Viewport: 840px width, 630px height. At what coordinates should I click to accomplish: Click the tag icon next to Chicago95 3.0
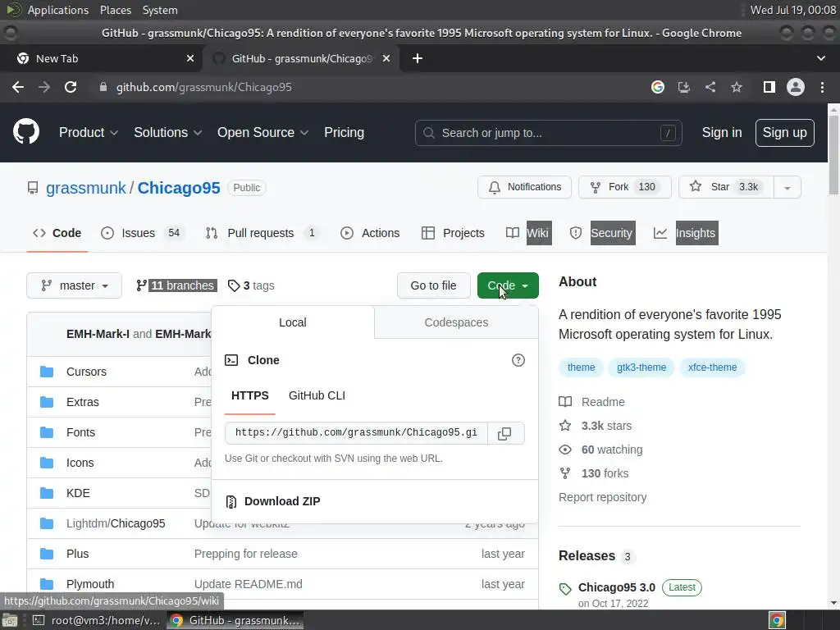(565, 589)
